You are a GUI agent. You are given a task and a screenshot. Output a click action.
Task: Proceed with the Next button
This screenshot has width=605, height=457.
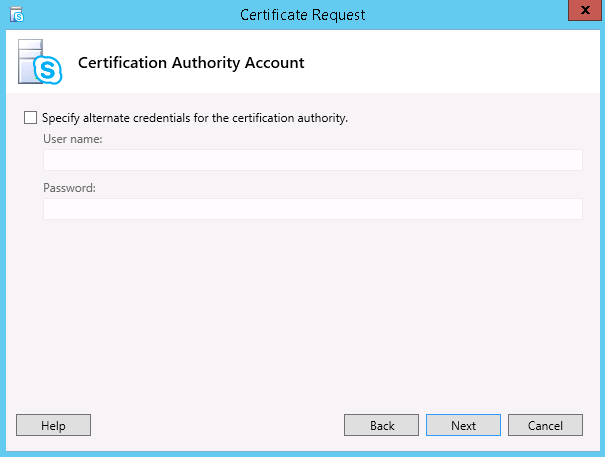tap(463, 425)
